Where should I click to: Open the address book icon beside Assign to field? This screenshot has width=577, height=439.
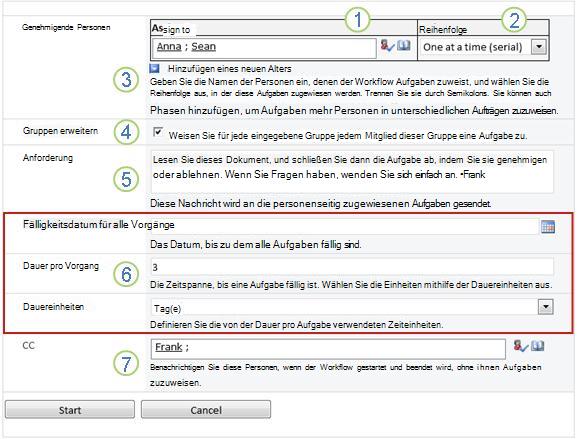pos(404,46)
